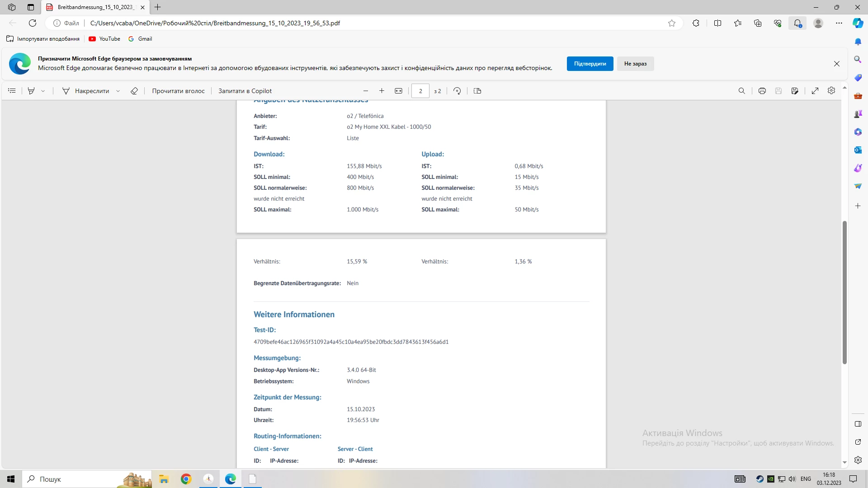Expand the highlighter options dropdown arrow

pyautogui.click(x=43, y=91)
